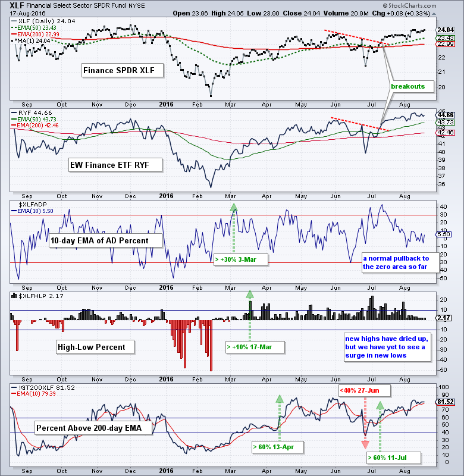
Task: Click the EW Finance ETF RYF label box
Action: pyautogui.click(x=115, y=165)
